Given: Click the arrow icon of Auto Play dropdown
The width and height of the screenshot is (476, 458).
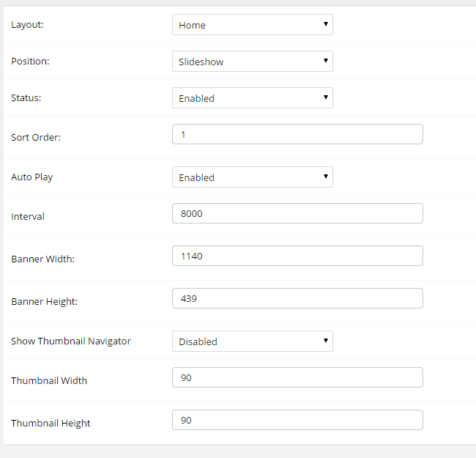Looking at the screenshot, I should click(x=326, y=177).
